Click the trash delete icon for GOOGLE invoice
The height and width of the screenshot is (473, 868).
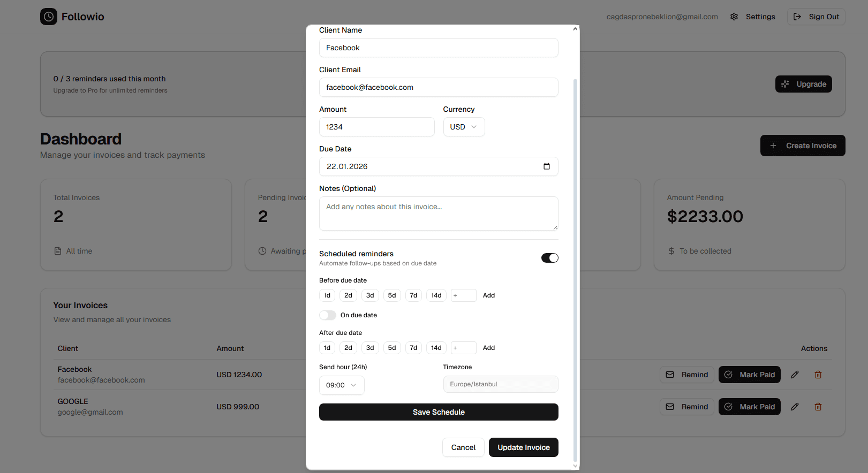coord(818,407)
